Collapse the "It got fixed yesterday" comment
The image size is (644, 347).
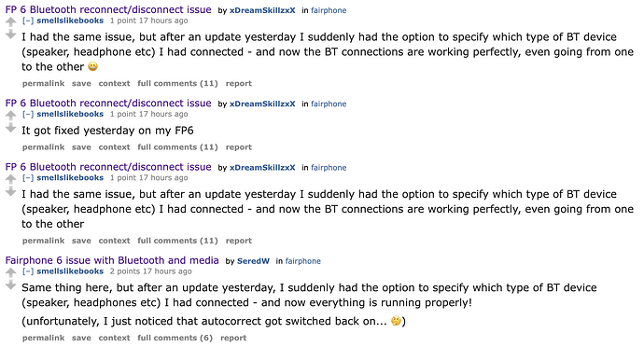coord(28,114)
